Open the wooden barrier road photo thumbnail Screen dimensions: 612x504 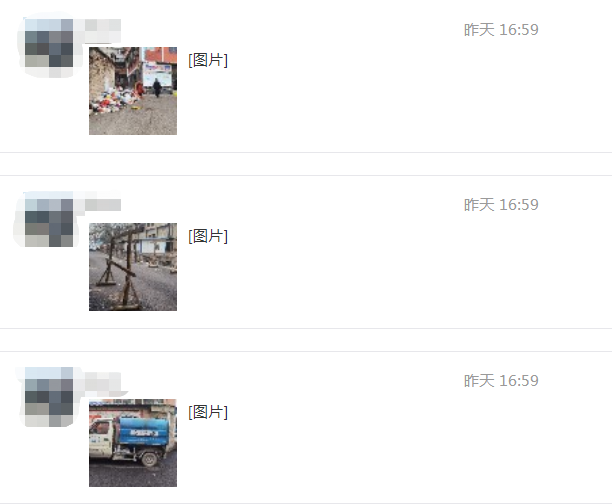(133, 267)
